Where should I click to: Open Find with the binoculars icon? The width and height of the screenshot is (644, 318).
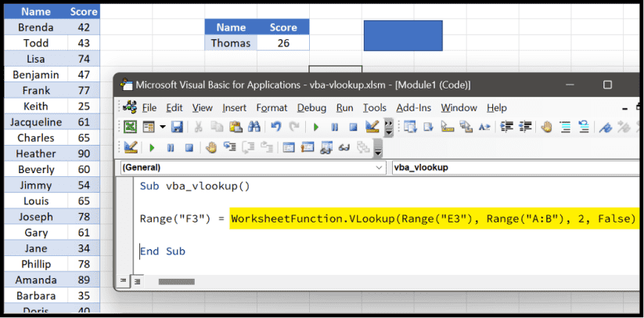click(x=254, y=127)
